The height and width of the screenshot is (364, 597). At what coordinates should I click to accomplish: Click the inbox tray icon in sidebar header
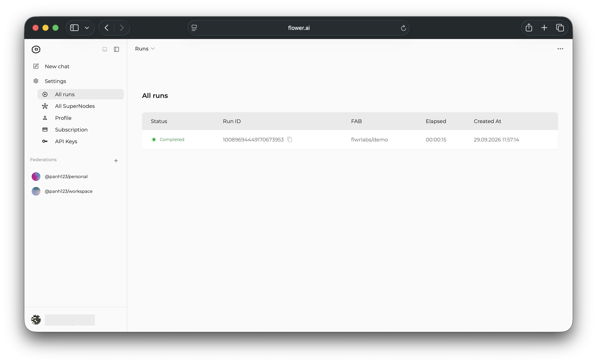105,49
